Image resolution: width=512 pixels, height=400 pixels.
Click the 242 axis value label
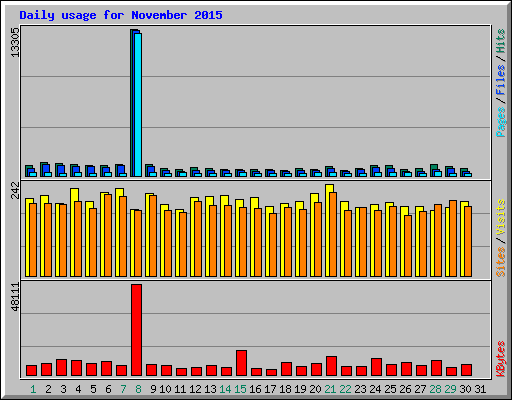pos(15,190)
